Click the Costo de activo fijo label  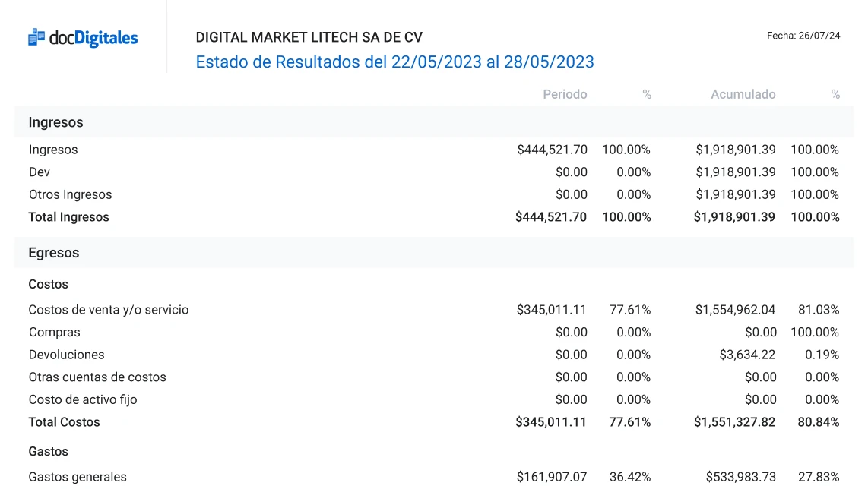(83, 399)
